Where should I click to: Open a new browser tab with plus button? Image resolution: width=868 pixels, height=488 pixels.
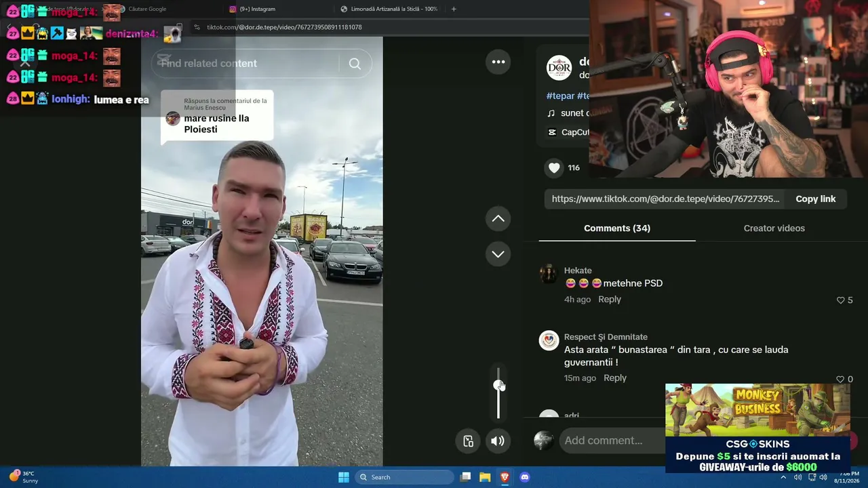(454, 9)
